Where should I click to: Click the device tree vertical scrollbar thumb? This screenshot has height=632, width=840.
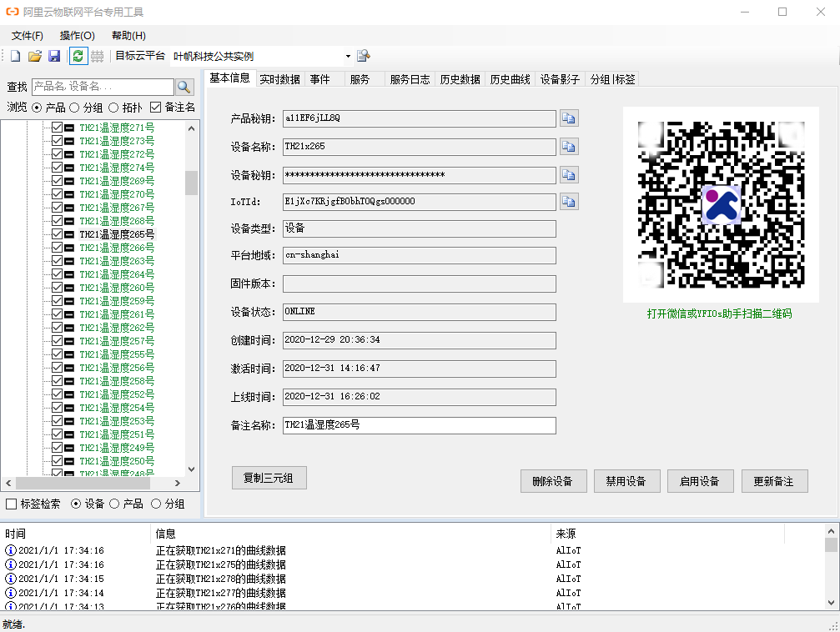(191, 183)
